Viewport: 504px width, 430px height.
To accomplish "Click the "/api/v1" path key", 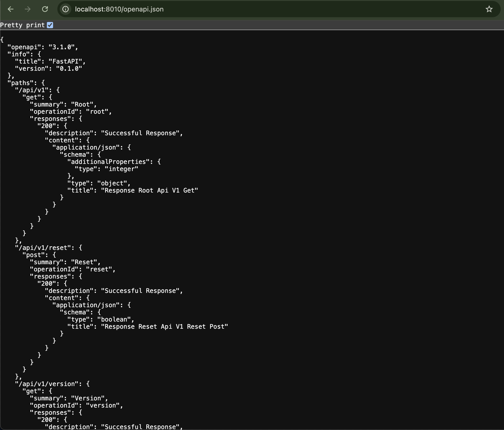I will 32,90.
